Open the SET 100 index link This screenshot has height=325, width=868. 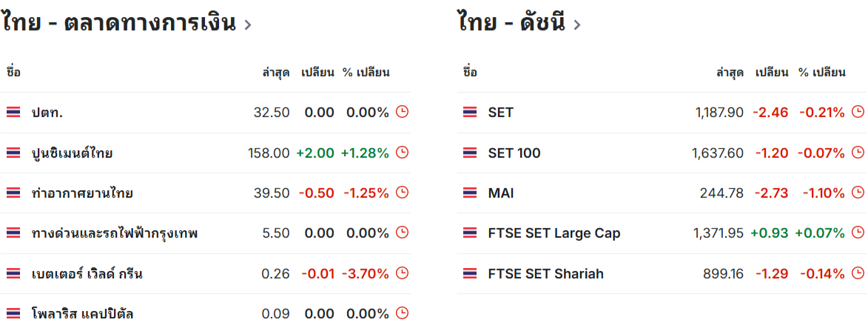pos(514,153)
